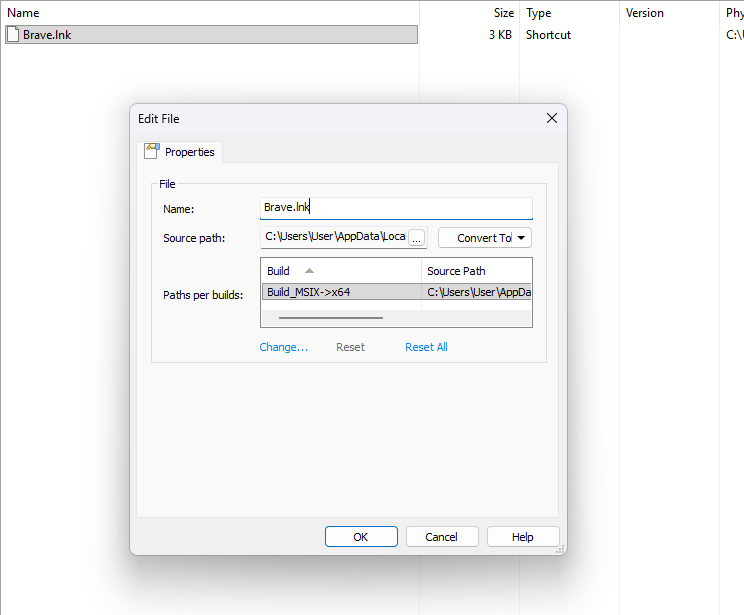Viewport: 744px width, 615px height.
Task: Click the Brave.lnk file icon in list
Action: (13, 35)
